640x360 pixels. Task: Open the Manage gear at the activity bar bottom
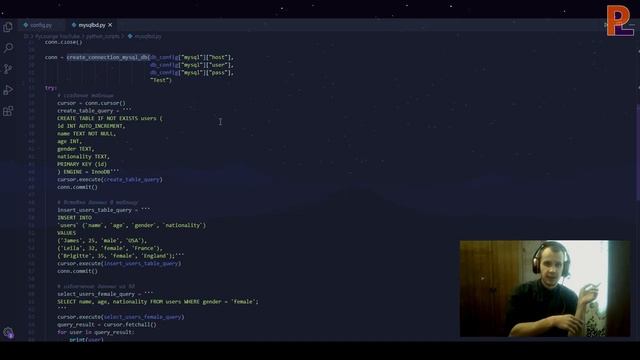point(8,333)
